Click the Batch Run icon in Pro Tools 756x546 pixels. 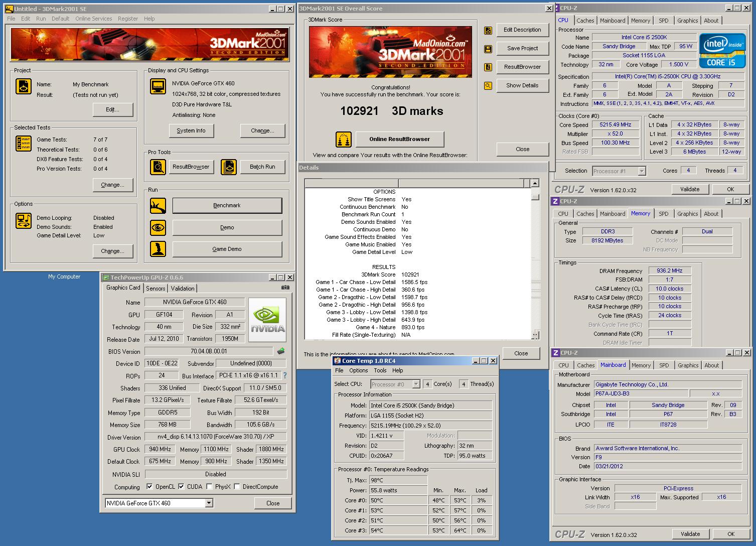(229, 167)
